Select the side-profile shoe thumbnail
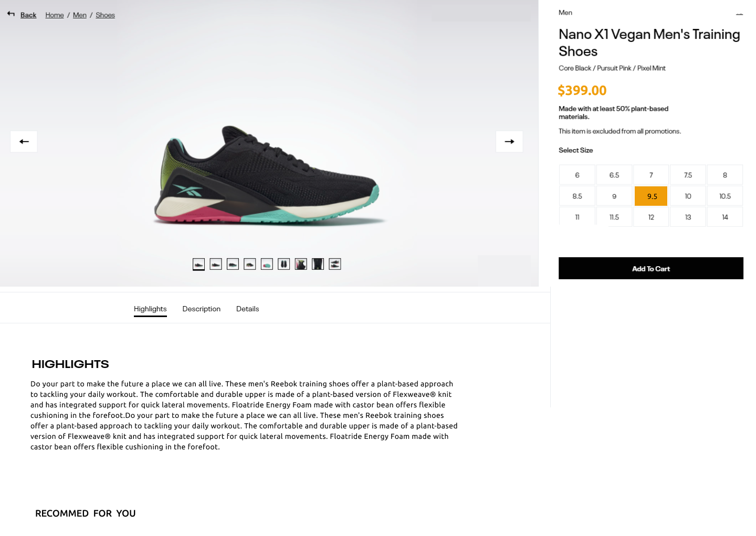 click(198, 264)
